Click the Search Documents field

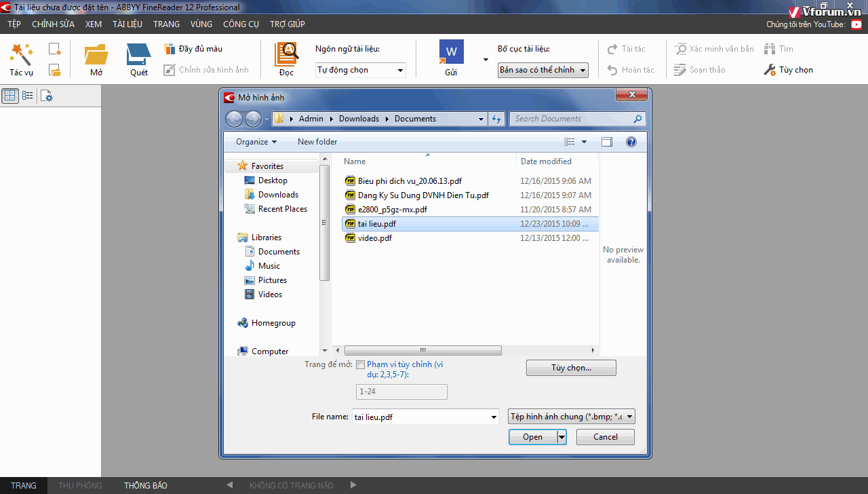(x=577, y=119)
